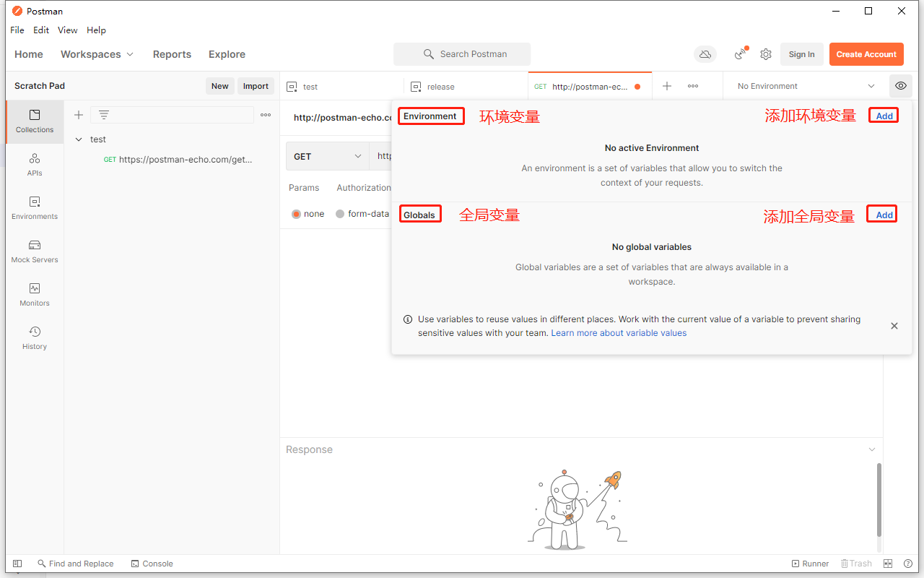Open the Environments sidebar panel
Image resolution: width=924 pixels, height=578 pixels.
pyautogui.click(x=35, y=208)
